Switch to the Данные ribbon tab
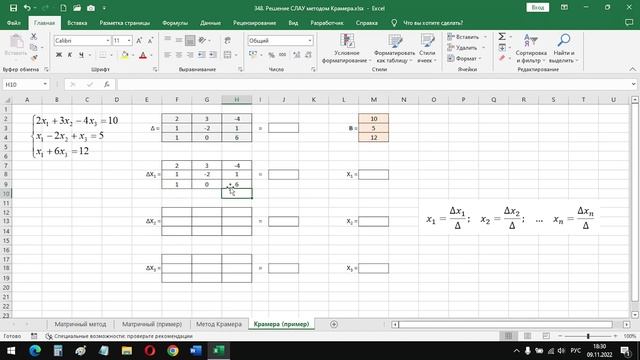640x360 pixels. coord(211,23)
